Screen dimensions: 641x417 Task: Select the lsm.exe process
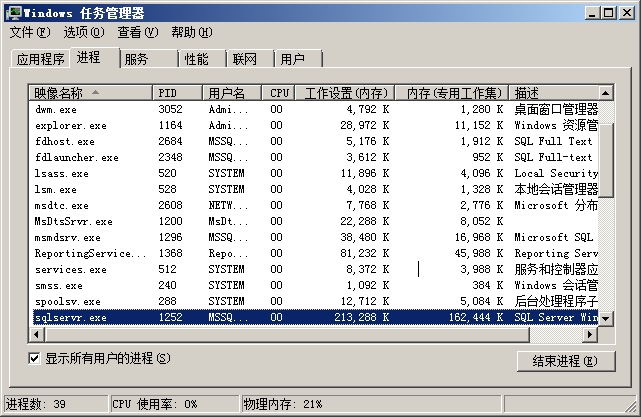coord(315,189)
